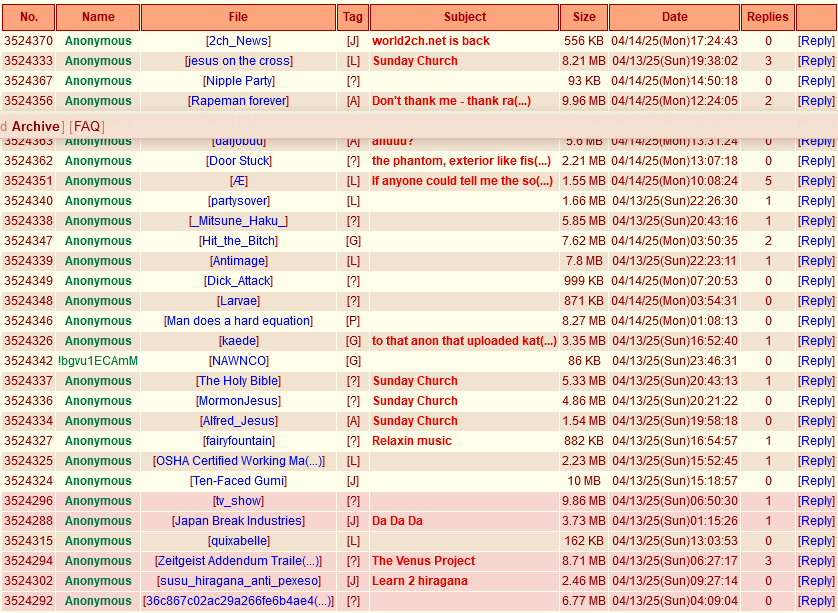The image size is (838, 613).
Task: Open the jesus on the cross file
Action: pyautogui.click(x=239, y=61)
